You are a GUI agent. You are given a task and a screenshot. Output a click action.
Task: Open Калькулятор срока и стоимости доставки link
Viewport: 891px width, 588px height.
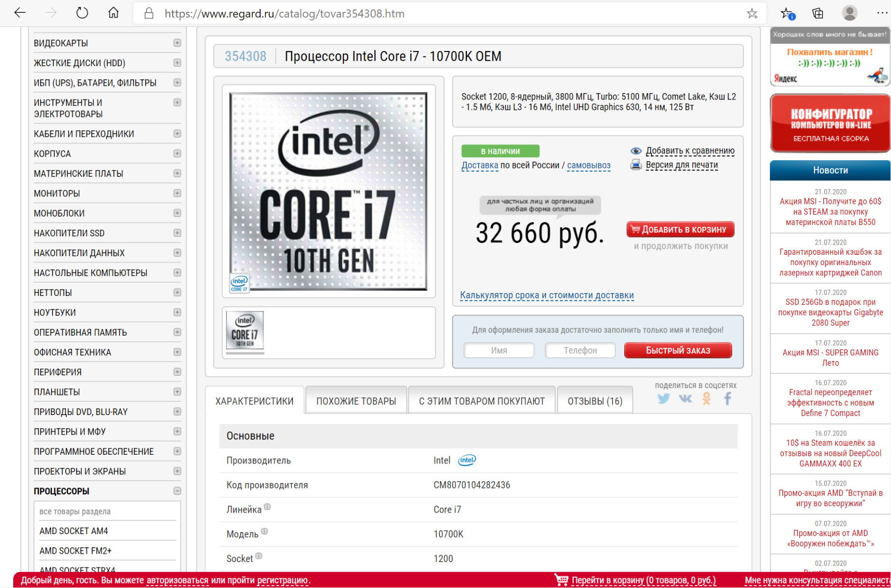(547, 295)
